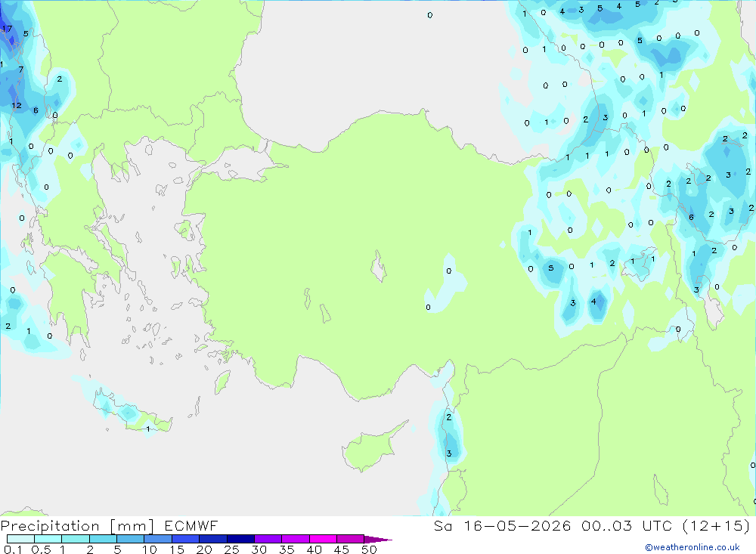The image size is (756, 554).
Task: Click the '45' legend scale label
Action: [x=342, y=549]
